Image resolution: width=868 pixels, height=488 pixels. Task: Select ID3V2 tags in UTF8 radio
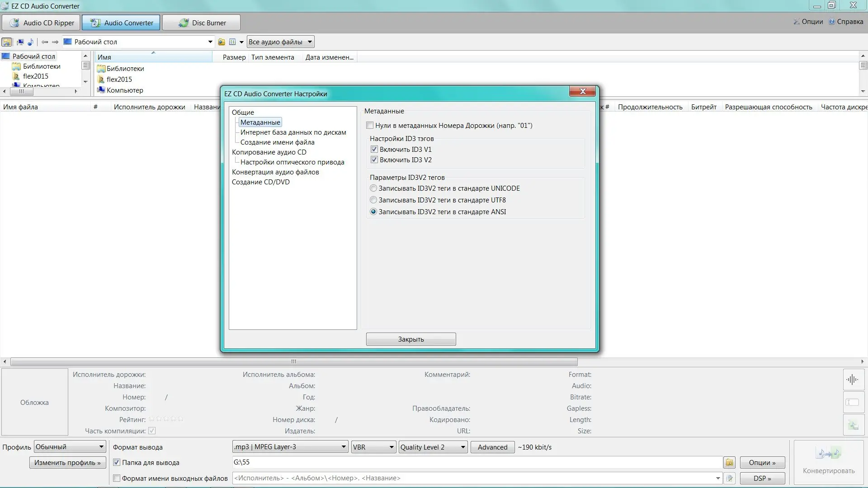[373, 200]
